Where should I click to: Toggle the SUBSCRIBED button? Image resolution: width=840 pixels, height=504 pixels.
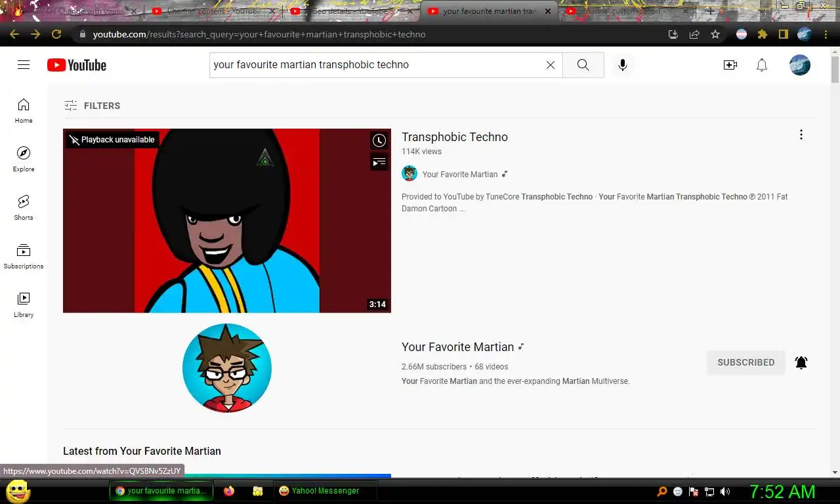point(745,362)
